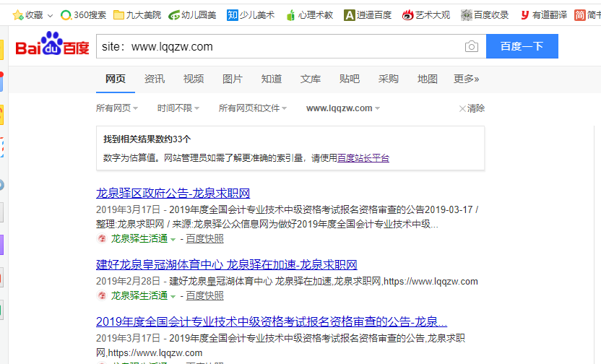Open the 九大美院 bookmark folder

[137, 14]
